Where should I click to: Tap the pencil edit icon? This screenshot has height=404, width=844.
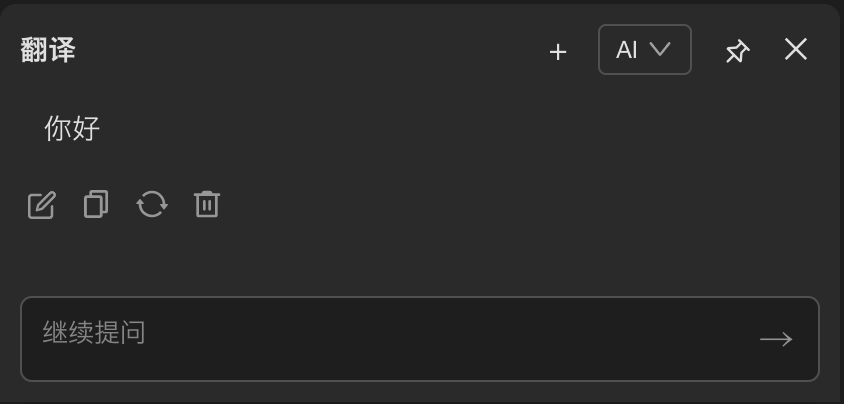coord(41,205)
